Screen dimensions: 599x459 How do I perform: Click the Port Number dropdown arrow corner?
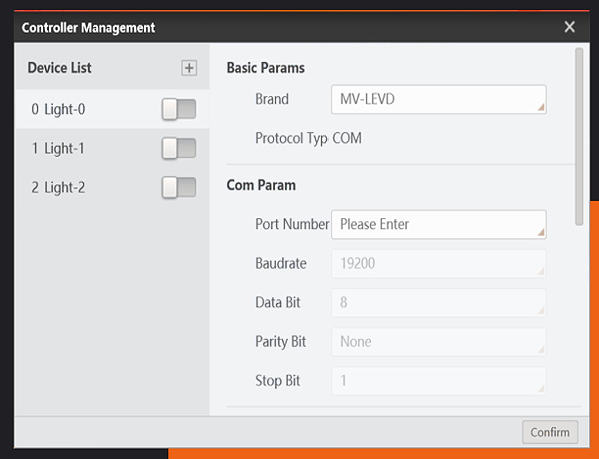tap(541, 232)
